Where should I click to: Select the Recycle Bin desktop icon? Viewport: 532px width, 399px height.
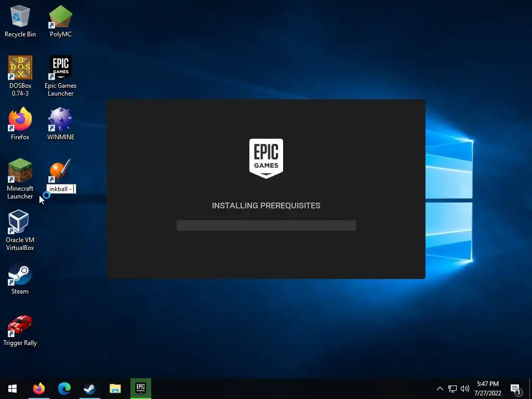point(20,21)
